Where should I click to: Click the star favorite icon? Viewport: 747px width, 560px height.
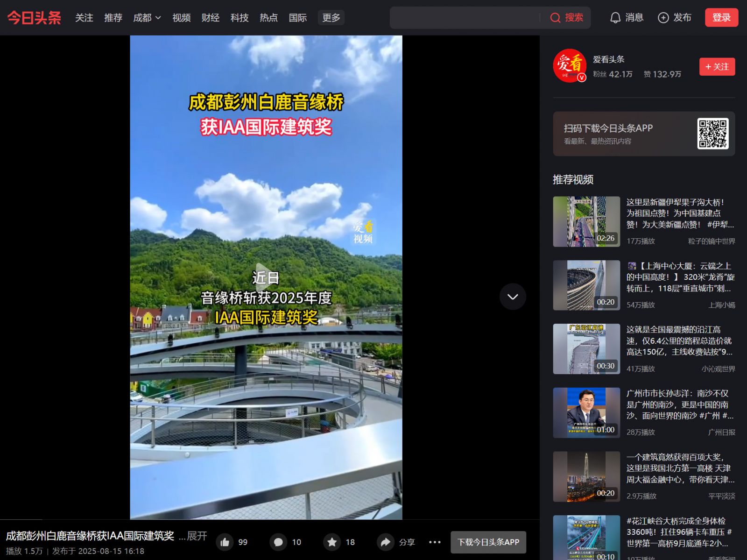[332, 542]
